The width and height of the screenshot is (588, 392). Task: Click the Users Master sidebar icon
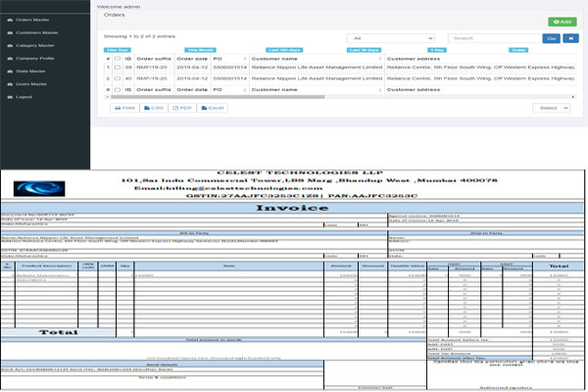pyautogui.click(x=10, y=84)
